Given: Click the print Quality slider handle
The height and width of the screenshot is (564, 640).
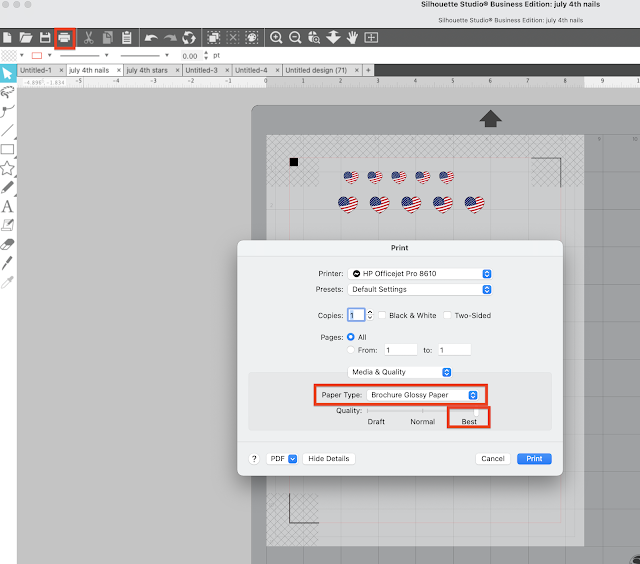Looking at the screenshot, I should (476, 411).
